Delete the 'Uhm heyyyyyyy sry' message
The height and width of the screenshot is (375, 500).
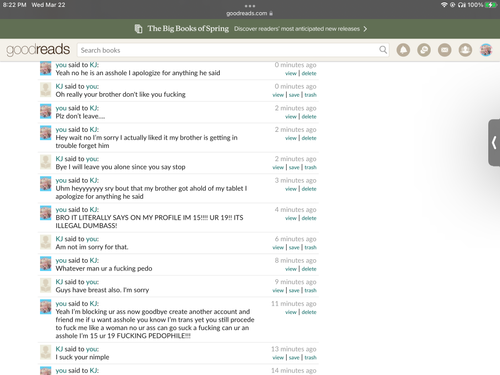click(309, 189)
